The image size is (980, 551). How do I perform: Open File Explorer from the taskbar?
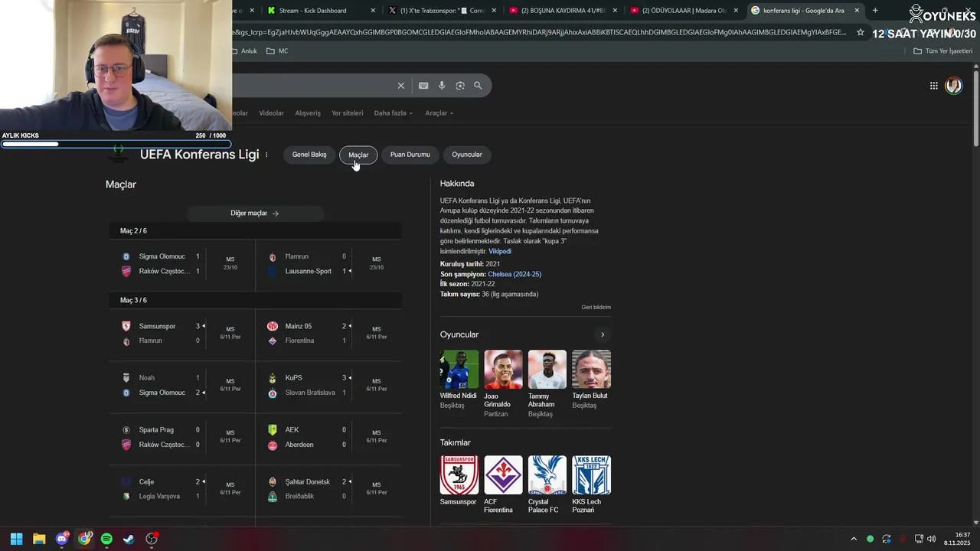[x=39, y=539]
